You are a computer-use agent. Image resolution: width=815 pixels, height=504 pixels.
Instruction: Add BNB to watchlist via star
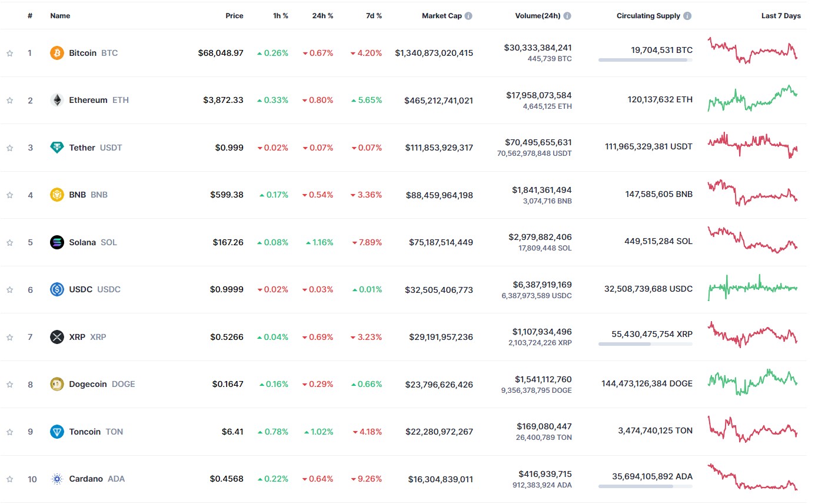point(9,195)
